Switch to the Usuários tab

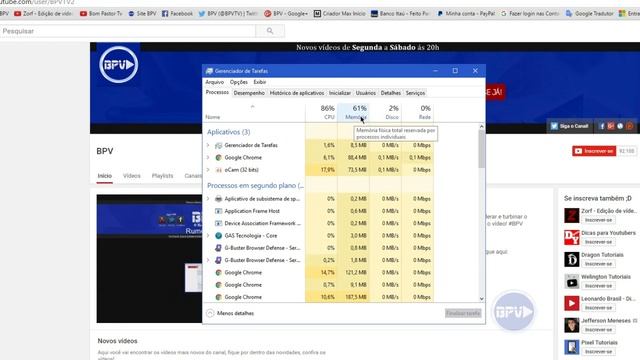pos(366,93)
